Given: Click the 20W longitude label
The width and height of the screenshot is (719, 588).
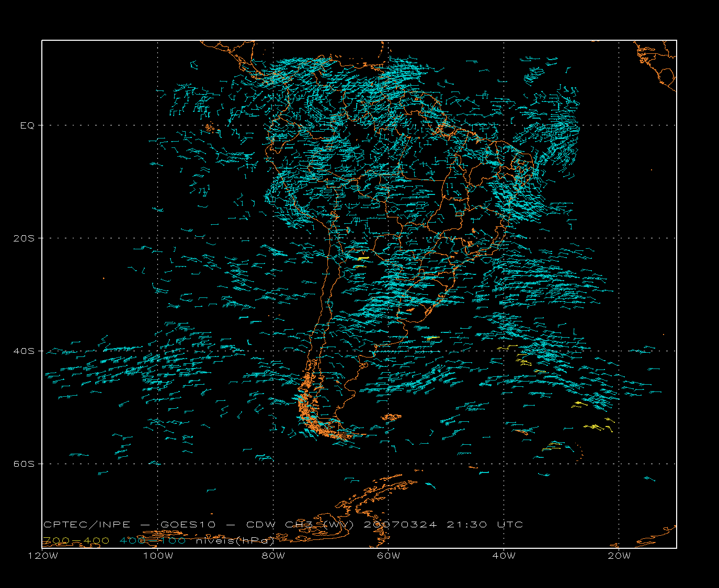Looking at the screenshot, I should tap(619, 556).
